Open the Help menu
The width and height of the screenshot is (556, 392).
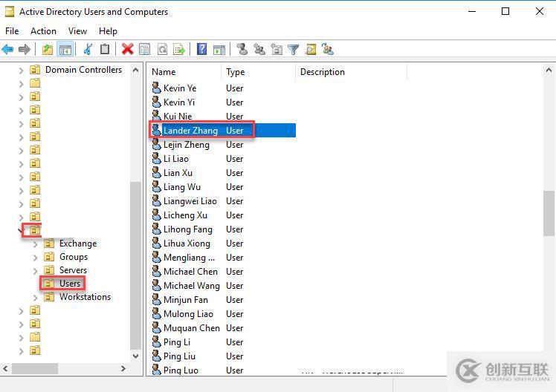[x=108, y=31]
